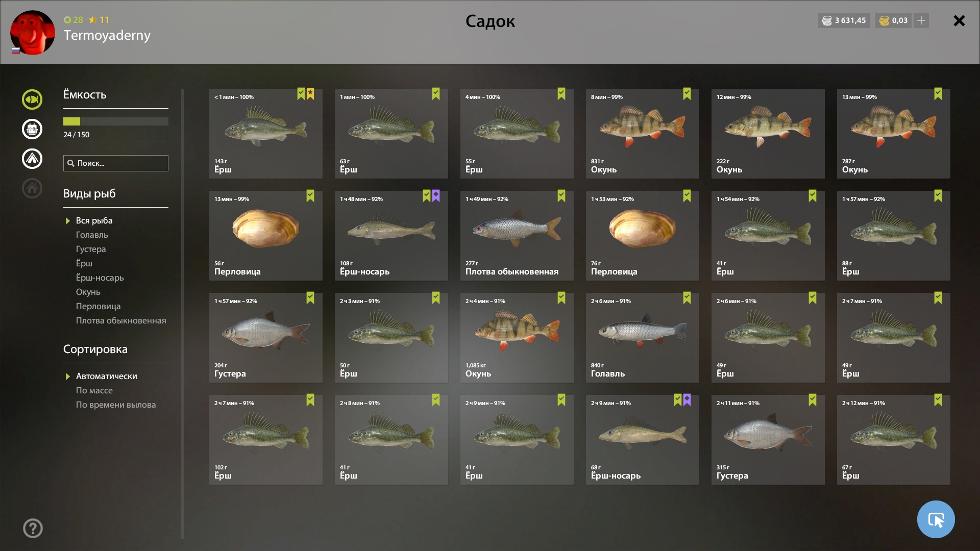
Task: Click the blue cursor select button
Action: coord(936,519)
